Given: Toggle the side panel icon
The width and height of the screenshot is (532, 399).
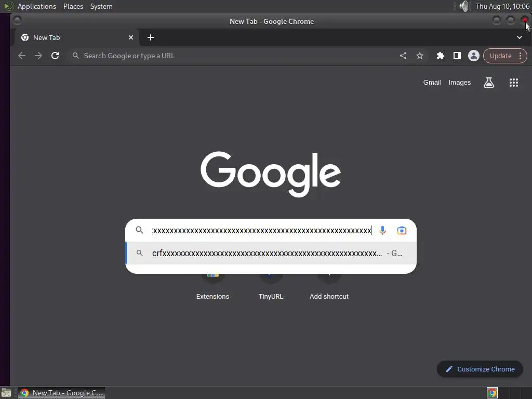Looking at the screenshot, I should pos(457,56).
